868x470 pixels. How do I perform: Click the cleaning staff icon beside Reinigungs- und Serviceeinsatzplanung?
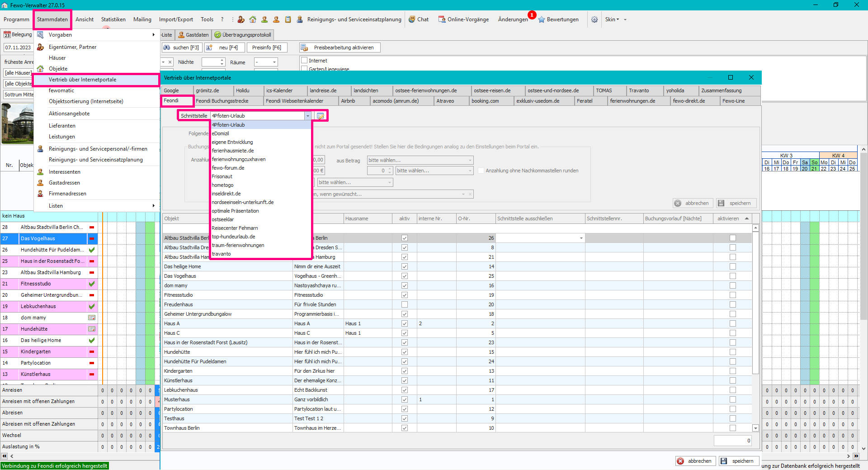click(300, 19)
